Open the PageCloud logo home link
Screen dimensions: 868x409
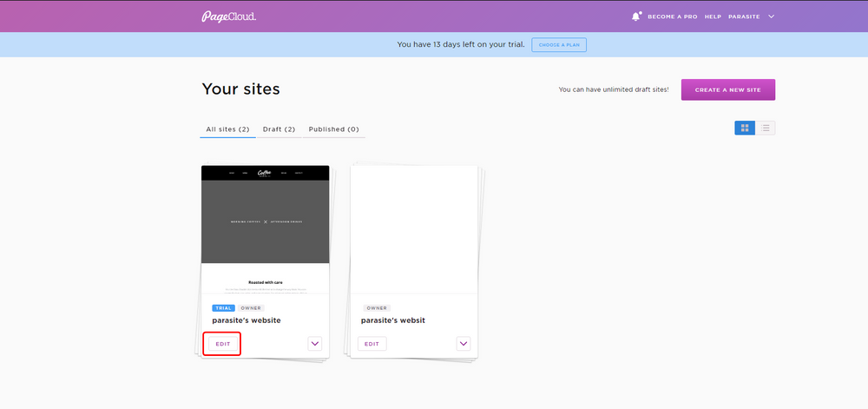(228, 16)
